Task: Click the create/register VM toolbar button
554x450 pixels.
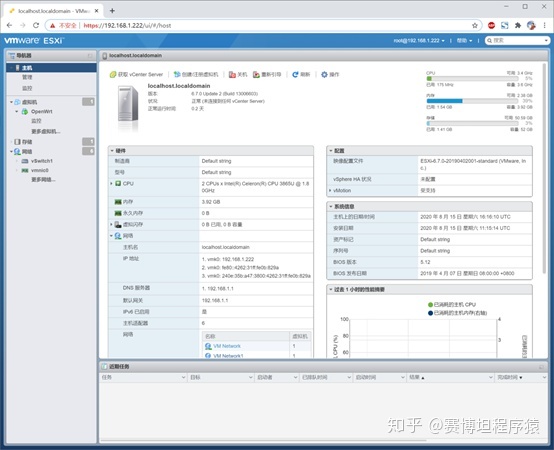Action: point(196,75)
